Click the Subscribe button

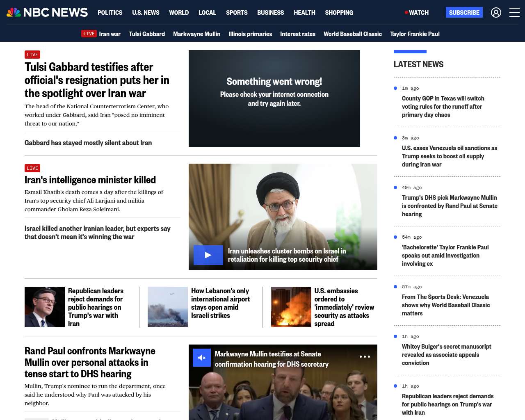click(464, 13)
